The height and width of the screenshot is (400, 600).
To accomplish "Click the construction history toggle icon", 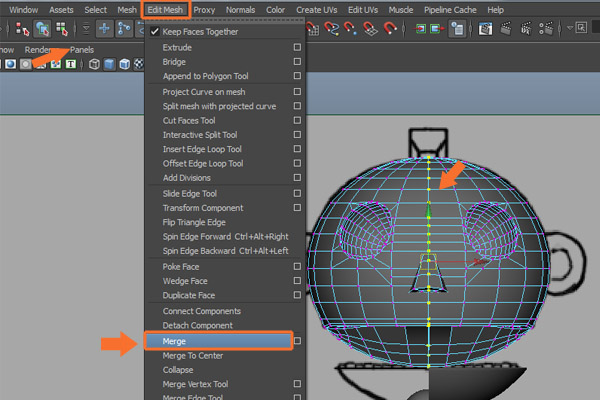I will 457,28.
